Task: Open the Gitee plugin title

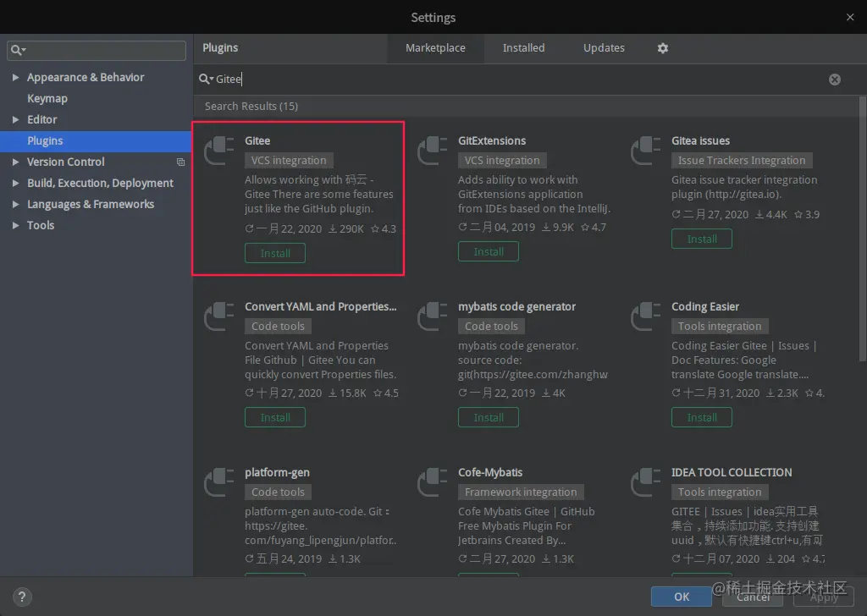Action: [257, 140]
